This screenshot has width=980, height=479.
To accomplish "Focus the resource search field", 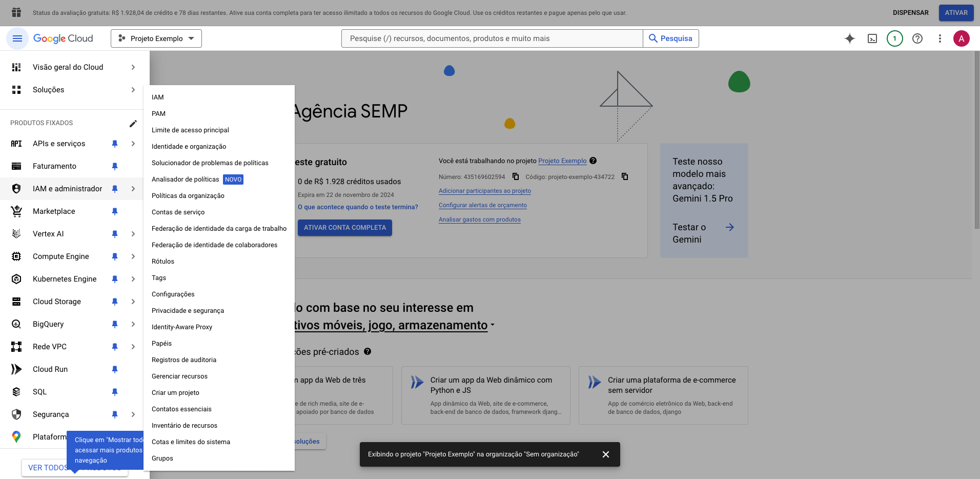I will 492,38.
